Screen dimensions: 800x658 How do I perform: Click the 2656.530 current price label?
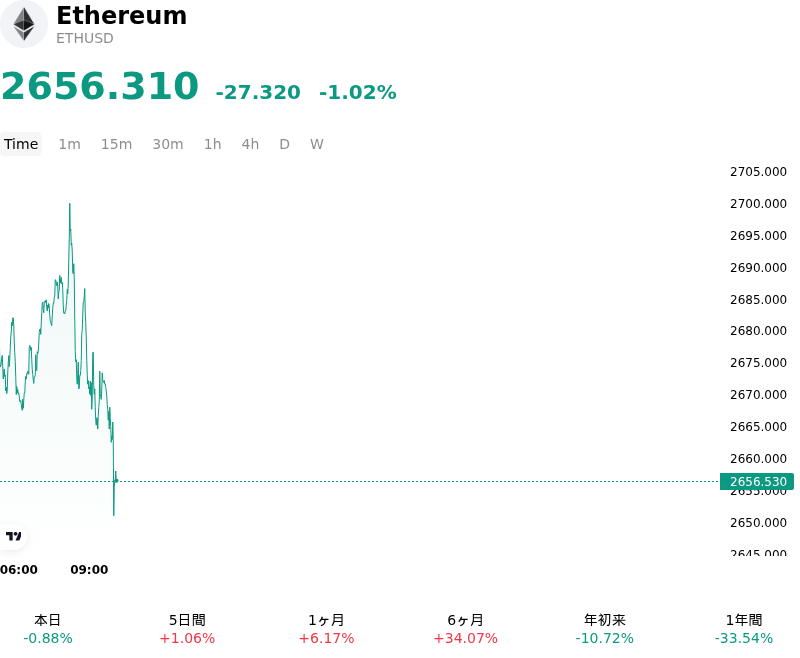tap(757, 482)
